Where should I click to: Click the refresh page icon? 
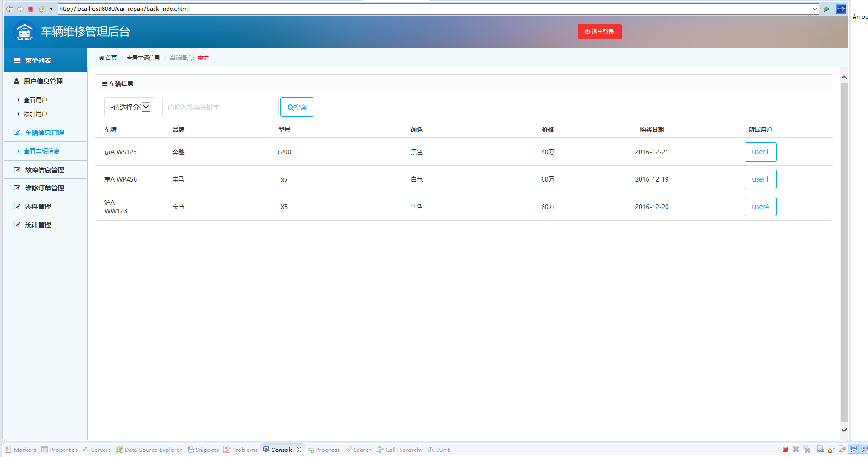pyautogui.click(x=42, y=9)
